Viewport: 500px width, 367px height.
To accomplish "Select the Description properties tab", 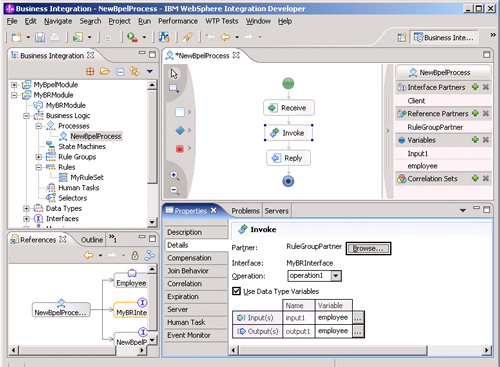I will tap(196, 232).
